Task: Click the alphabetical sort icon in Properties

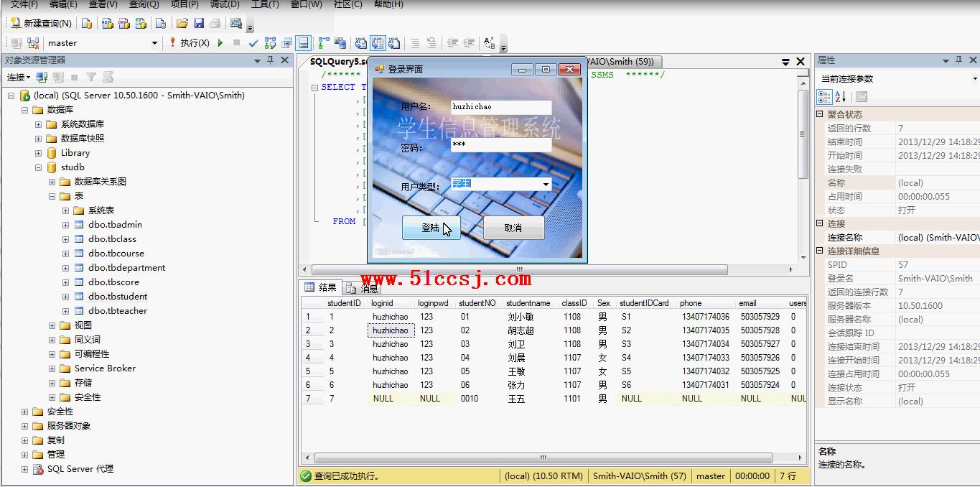Action: [x=841, y=96]
